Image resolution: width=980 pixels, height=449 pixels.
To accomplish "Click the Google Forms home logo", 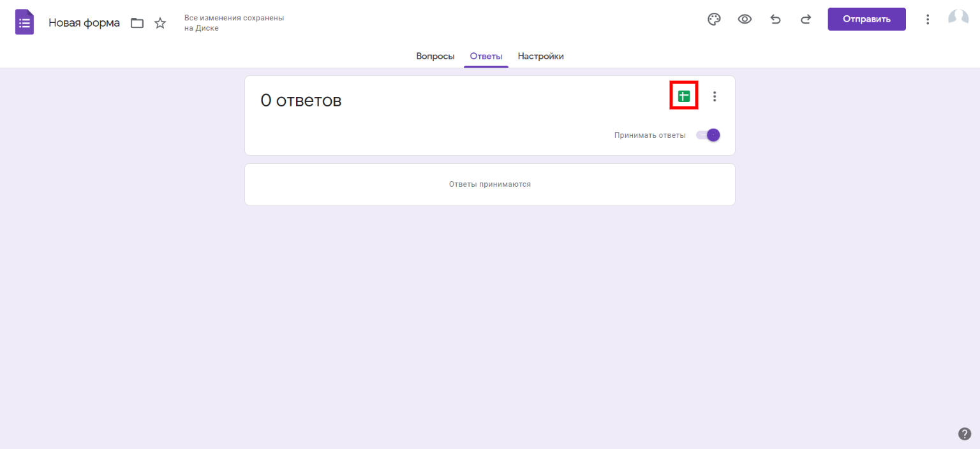I will [24, 22].
